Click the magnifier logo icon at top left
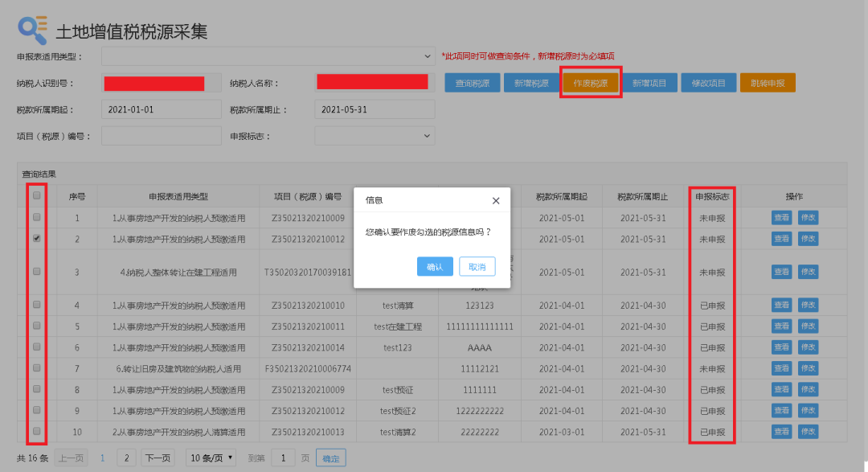 pos(30,25)
